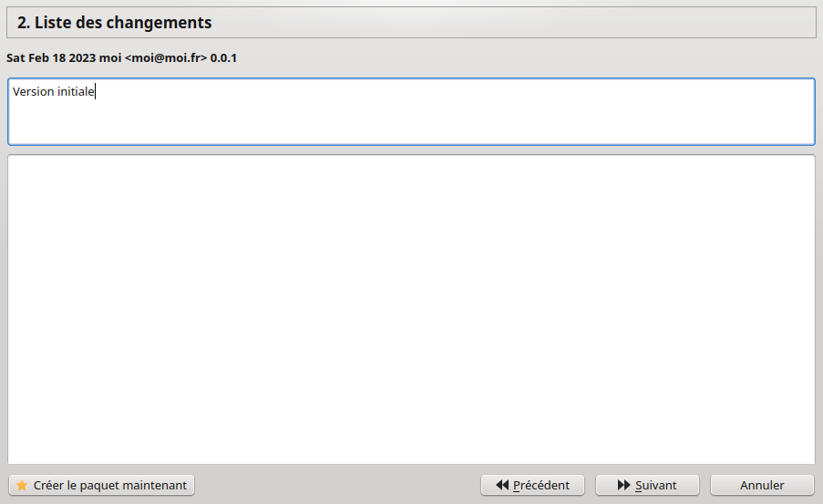Click the step number 2 in the heading
Image resolution: width=823 pixels, height=504 pixels.
coord(23,23)
